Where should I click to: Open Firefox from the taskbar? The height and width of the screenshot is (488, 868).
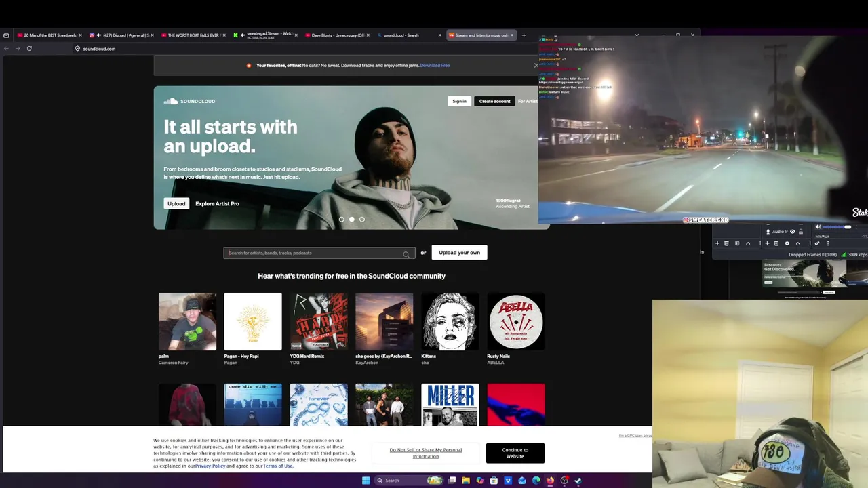pos(550,481)
